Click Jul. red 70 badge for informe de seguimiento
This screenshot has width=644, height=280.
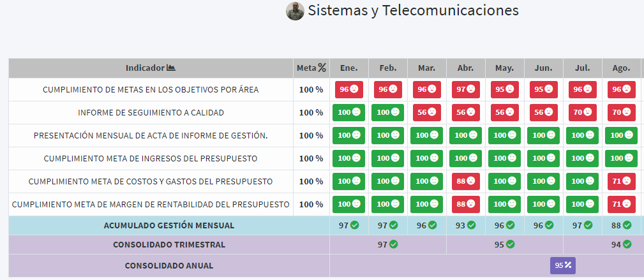(x=582, y=113)
